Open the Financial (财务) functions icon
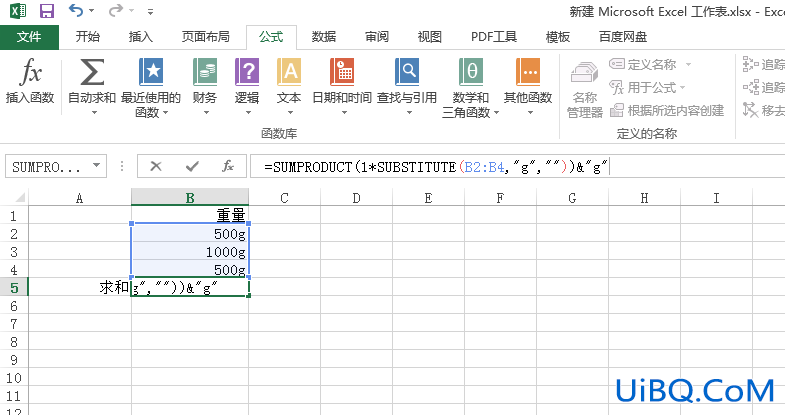Image resolution: width=785 pixels, height=415 pixels. [x=205, y=72]
